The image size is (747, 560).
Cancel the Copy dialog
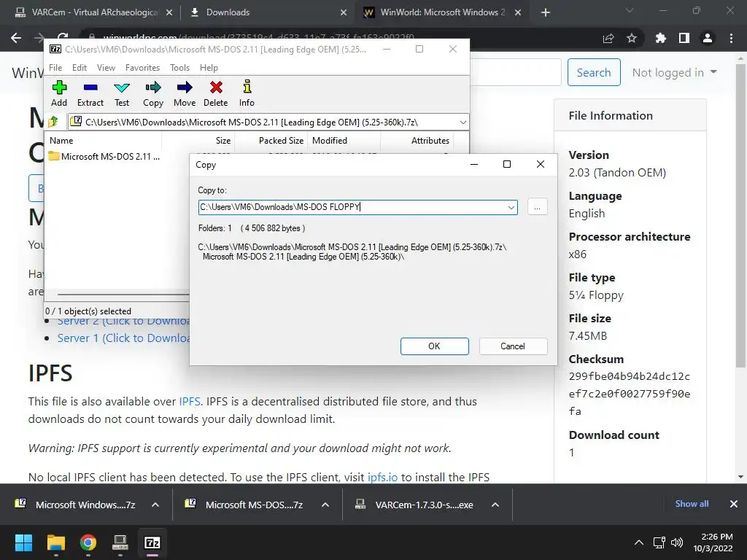[513, 346]
